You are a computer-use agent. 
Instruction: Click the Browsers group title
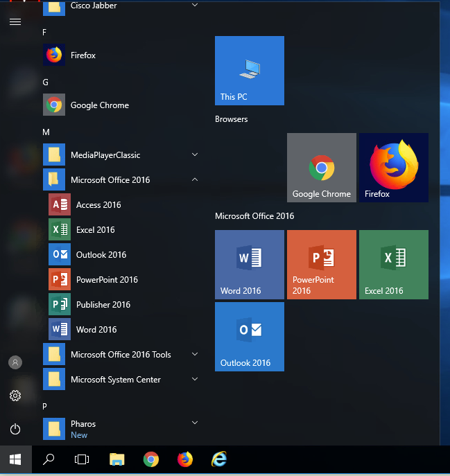click(x=231, y=119)
